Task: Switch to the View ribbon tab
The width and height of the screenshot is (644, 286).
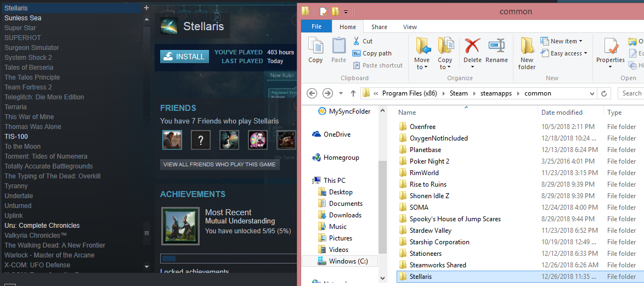Action: pyautogui.click(x=410, y=27)
